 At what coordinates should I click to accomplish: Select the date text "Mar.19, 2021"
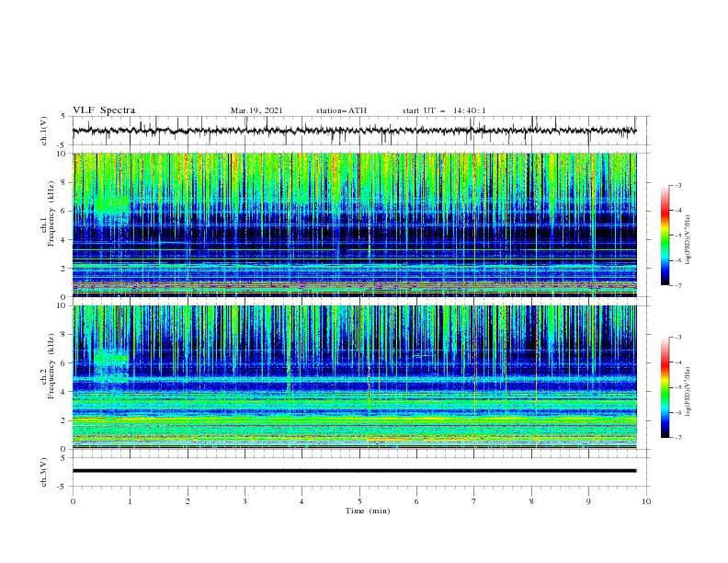(256, 110)
